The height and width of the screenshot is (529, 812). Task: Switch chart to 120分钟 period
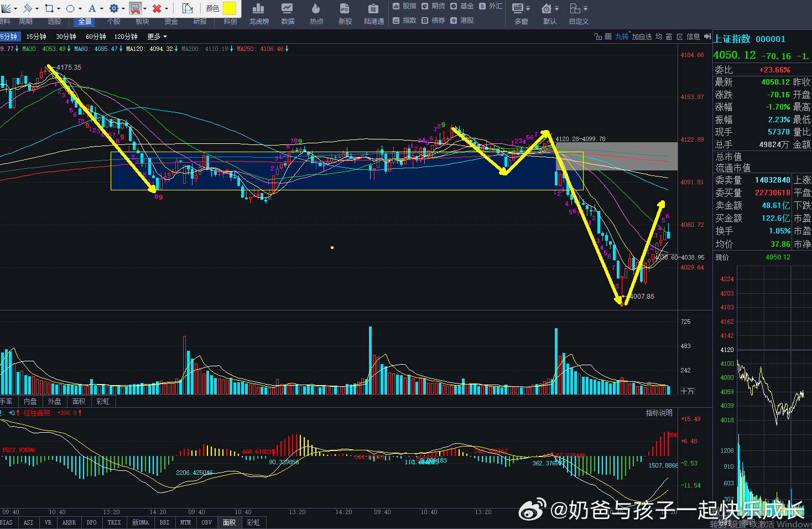click(126, 37)
